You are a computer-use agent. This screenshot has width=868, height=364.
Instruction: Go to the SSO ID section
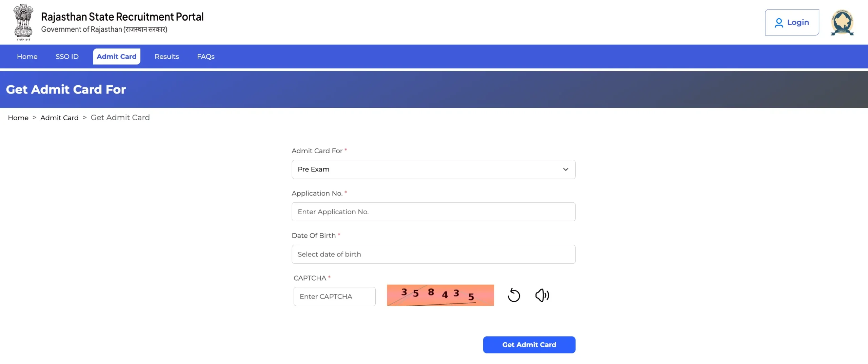point(67,56)
